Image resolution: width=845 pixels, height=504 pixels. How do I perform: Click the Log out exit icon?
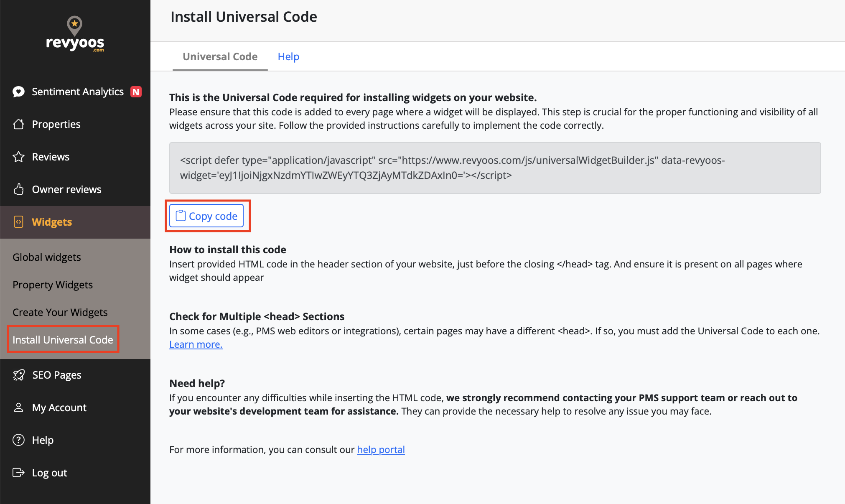pos(18,473)
